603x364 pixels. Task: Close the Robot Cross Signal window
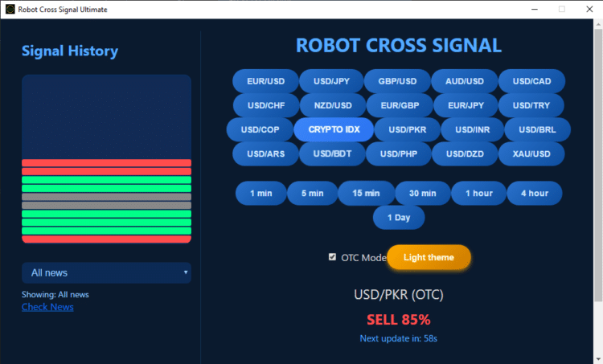tap(589, 9)
